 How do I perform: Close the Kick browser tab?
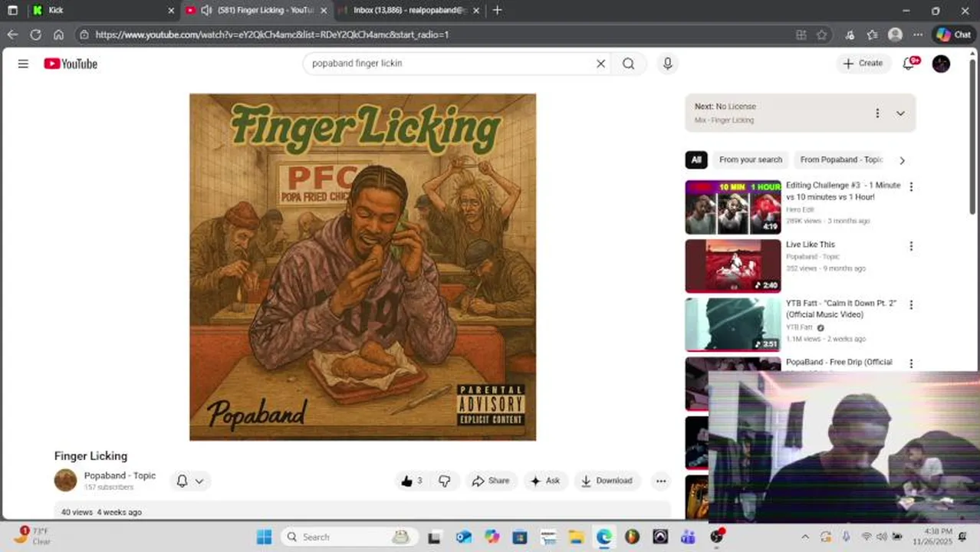[x=171, y=10]
